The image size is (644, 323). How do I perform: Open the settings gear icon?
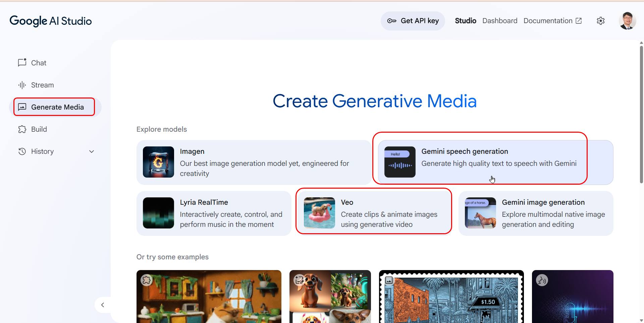click(601, 21)
